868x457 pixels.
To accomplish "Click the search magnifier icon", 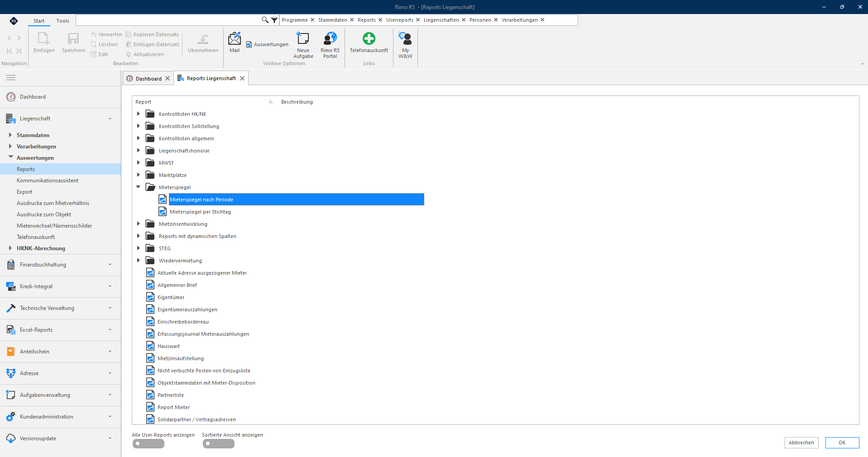I will (265, 20).
